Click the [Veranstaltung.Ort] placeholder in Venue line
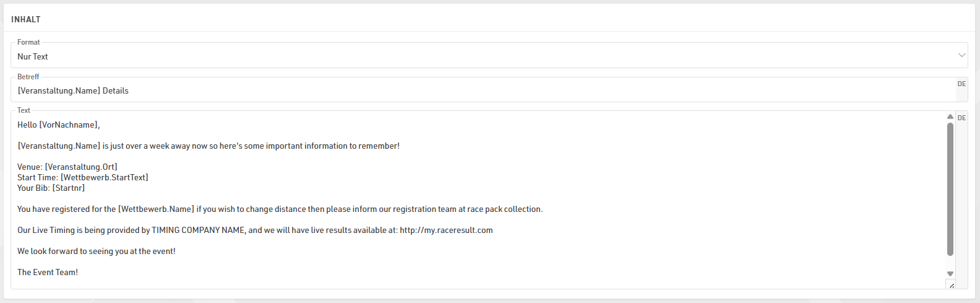Screen dimensions: 980x303 point(81,167)
